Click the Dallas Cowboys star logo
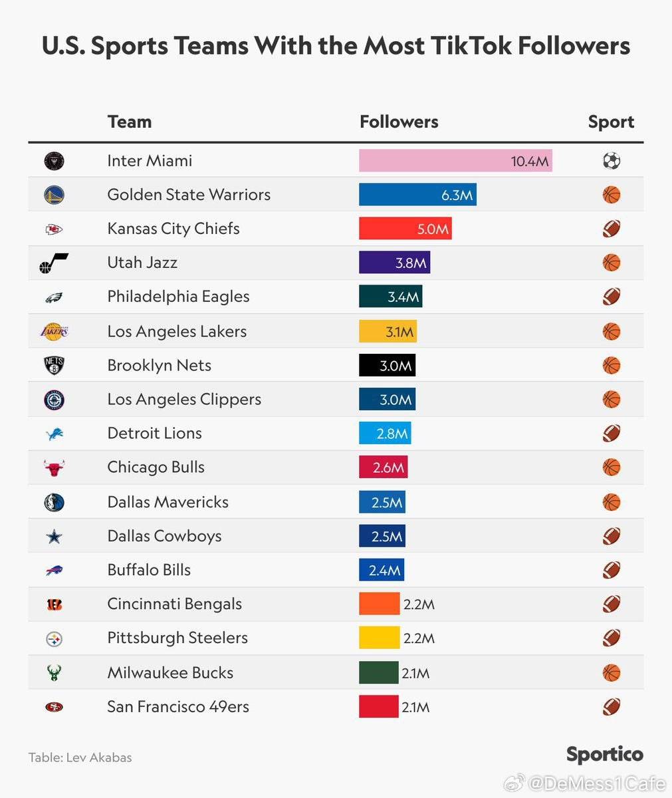Screen dimensions: 672x798 click(54, 537)
